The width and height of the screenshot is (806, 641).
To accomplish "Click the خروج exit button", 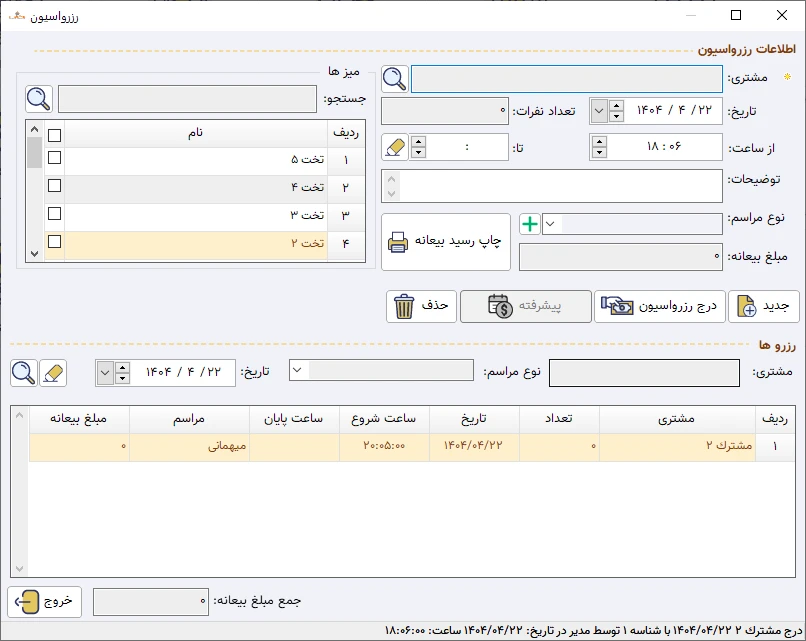I will click(x=45, y=601).
